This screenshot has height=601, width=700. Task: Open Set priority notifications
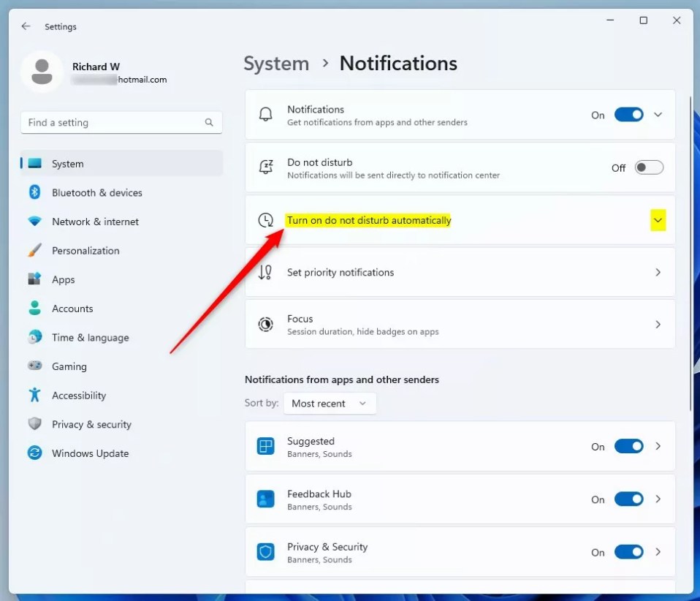(x=460, y=272)
